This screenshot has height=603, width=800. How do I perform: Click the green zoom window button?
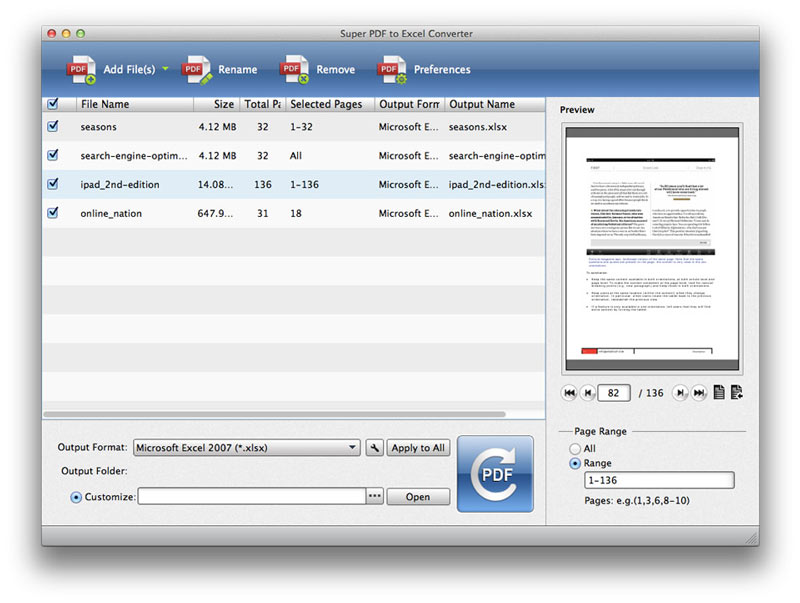[80, 34]
